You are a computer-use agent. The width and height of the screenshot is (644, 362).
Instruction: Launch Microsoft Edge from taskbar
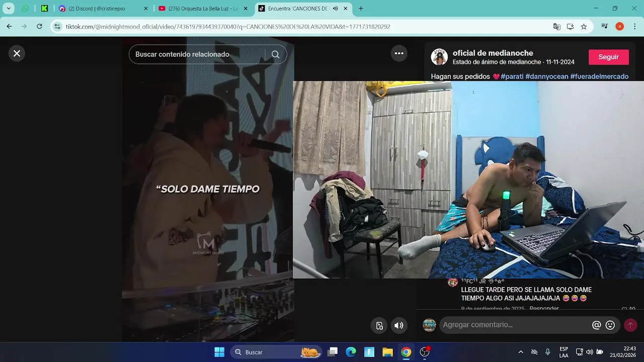(351, 352)
